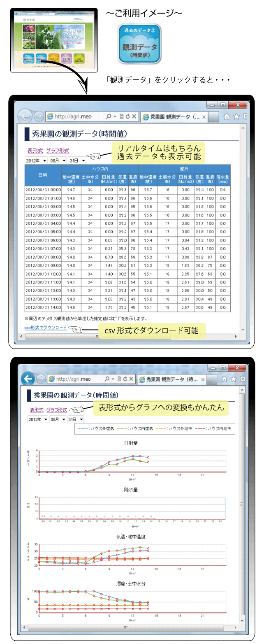Click the 2012/08/31 00:00 row timestamp

tap(43, 190)
